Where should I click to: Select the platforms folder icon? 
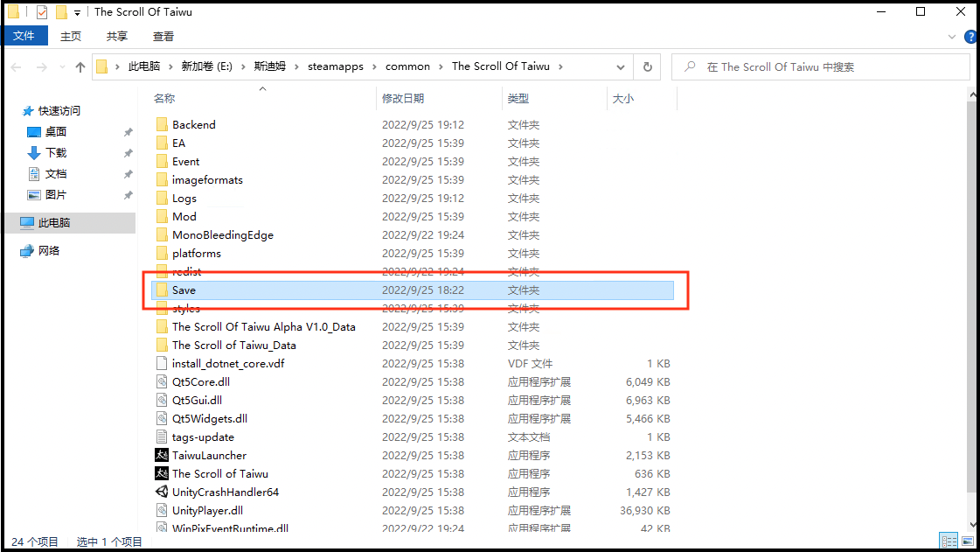(162, 253)
